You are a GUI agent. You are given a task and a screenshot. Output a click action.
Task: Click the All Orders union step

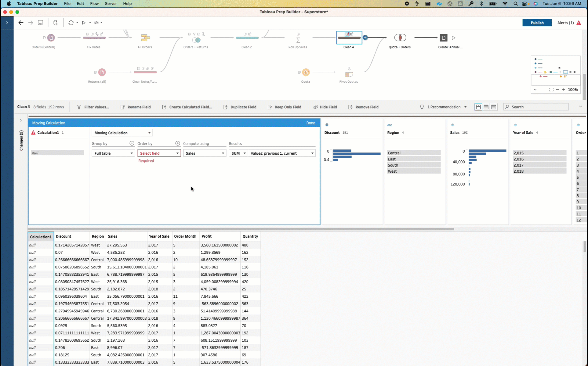(x=145, y=38)
